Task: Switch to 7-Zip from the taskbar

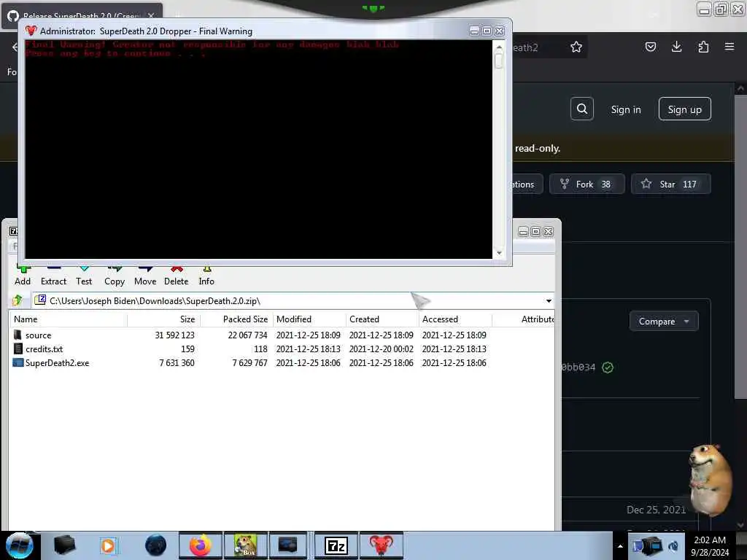Action: [x=336, y=545]
